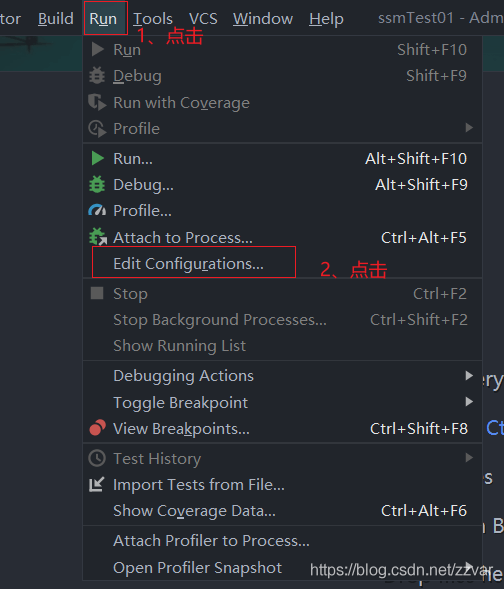Image resolution: width=504 pixels, height=589 pixels.
Task: Click the green Run... play icon
Action: pos(98,159)
